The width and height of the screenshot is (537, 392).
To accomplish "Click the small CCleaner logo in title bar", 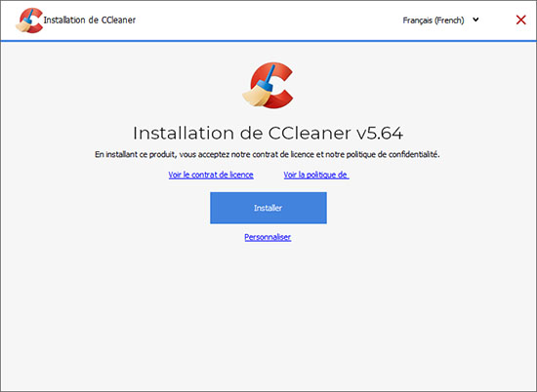I will (29, 20).
